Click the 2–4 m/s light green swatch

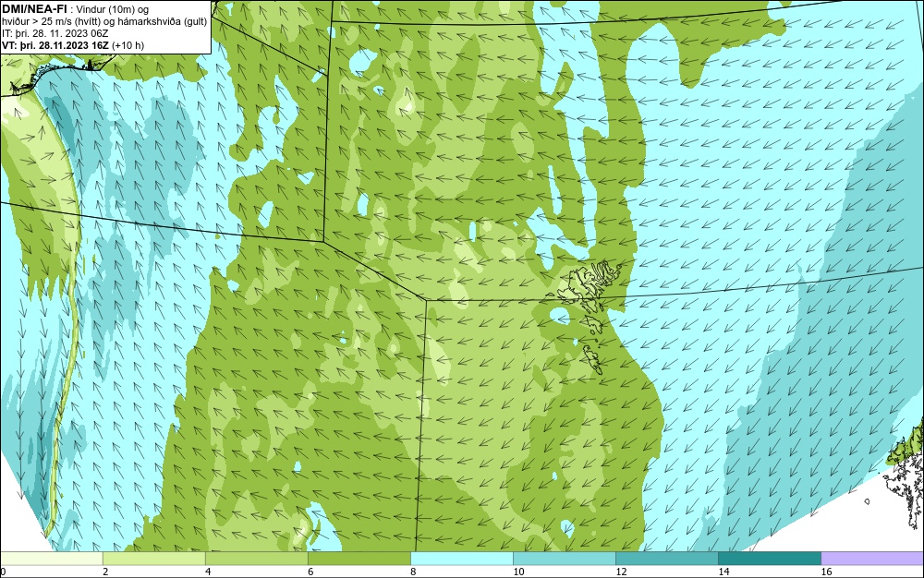153,559
